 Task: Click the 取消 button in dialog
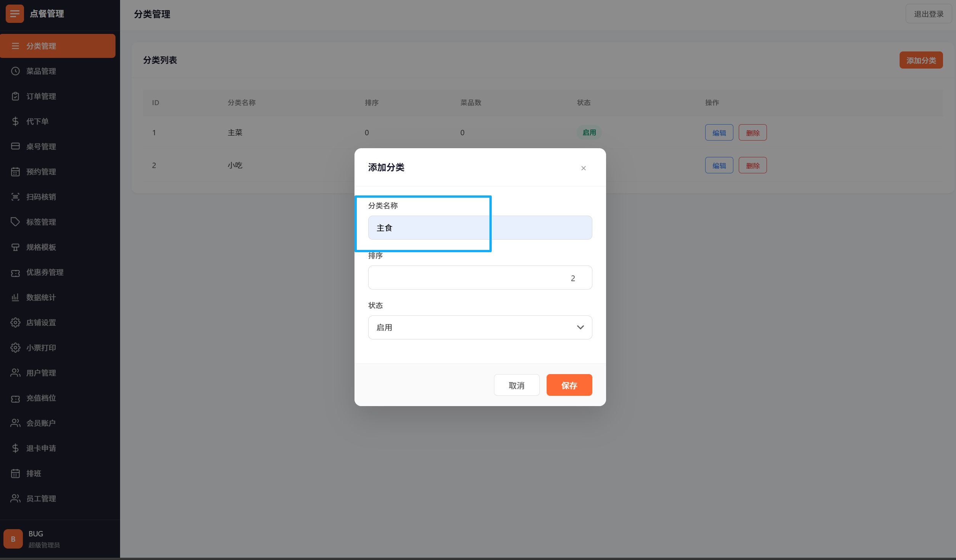tap(516, 385)
